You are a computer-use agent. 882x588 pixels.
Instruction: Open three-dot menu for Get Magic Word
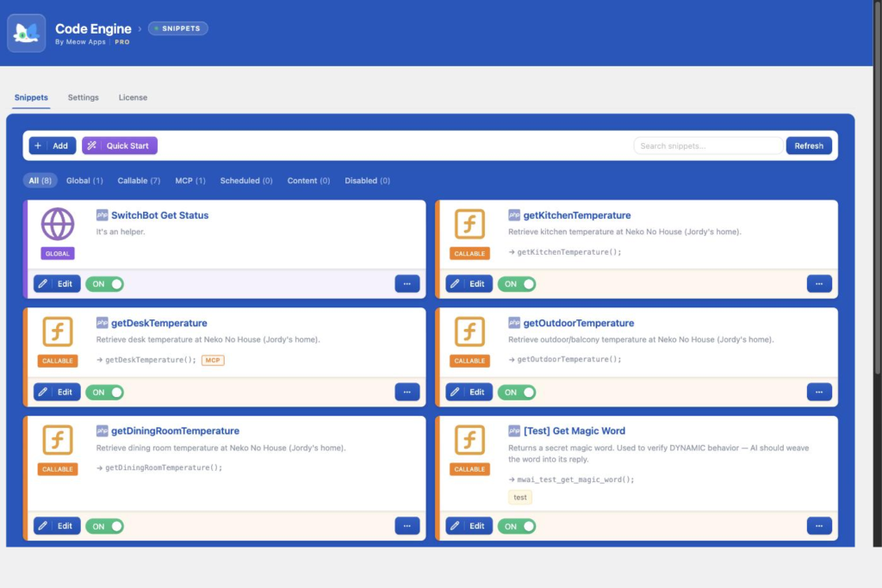[820, 526]
